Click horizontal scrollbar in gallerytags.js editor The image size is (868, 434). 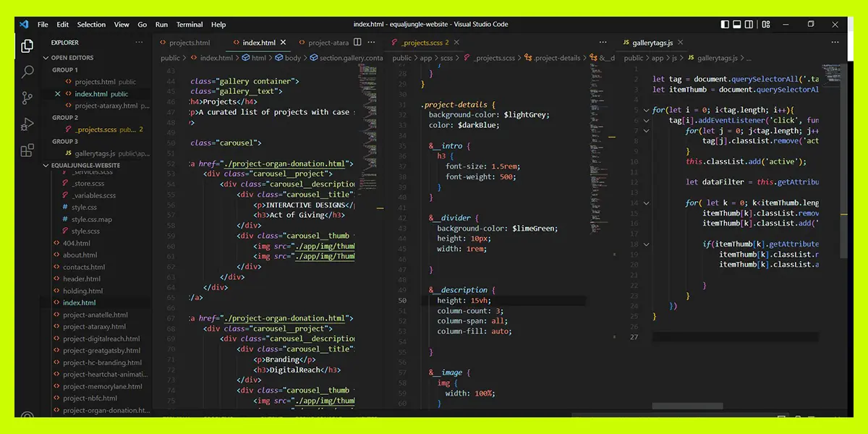(687, 407)
